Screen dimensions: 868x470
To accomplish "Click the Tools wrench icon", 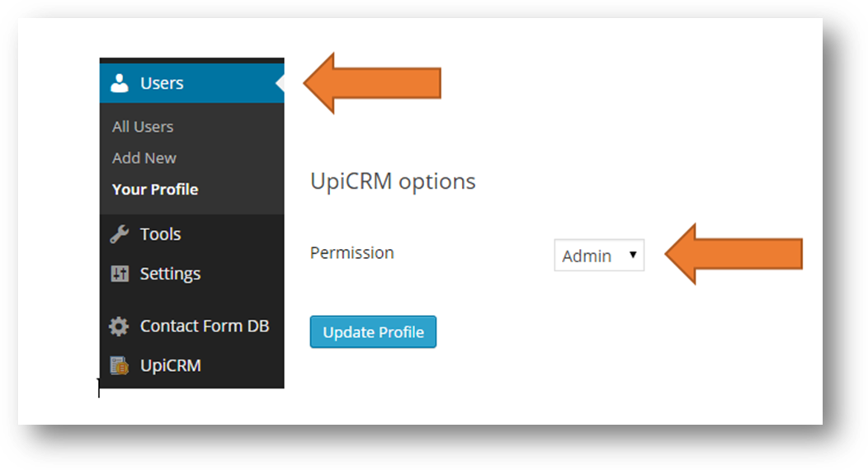I will 119,234.
